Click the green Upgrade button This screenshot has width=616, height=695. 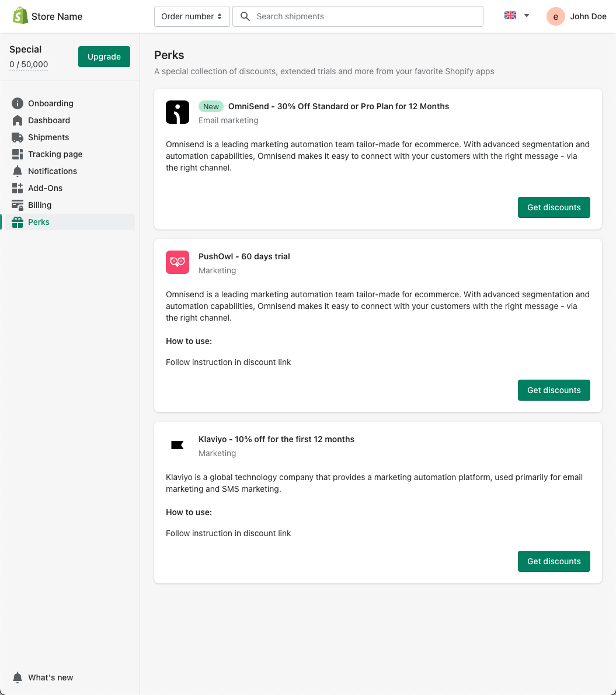(x=104, y=57)
